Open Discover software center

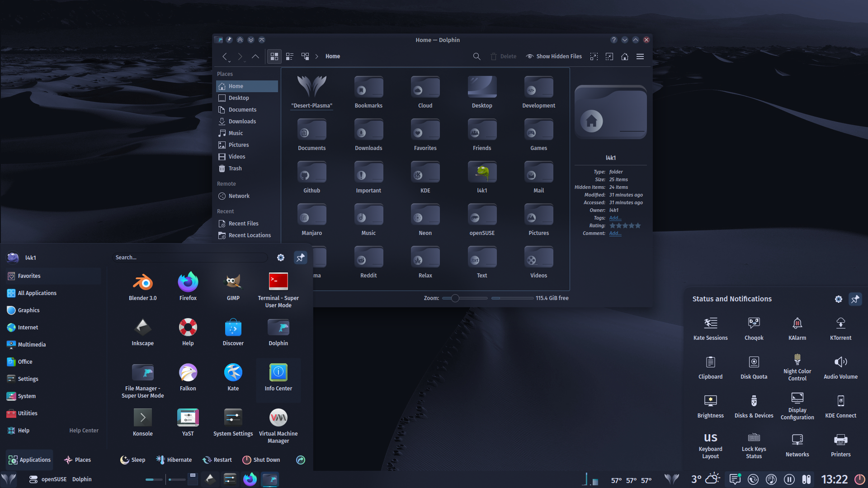click(x=233, y=332)
